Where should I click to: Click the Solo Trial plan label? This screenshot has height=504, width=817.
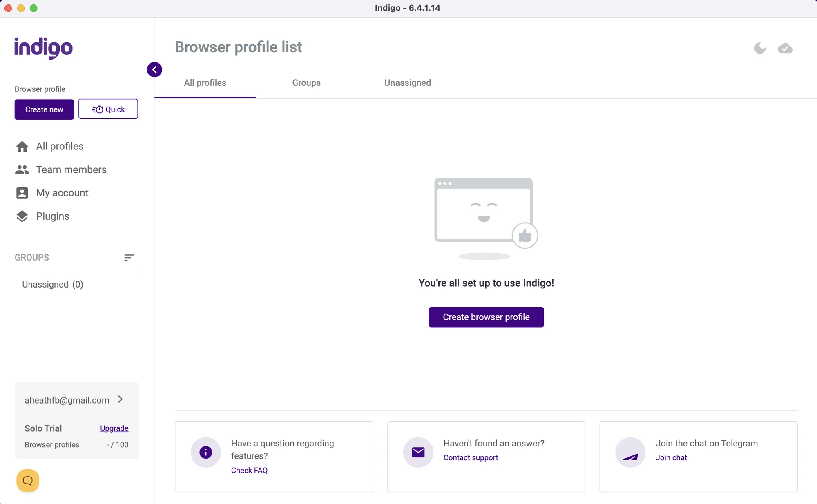43,428
